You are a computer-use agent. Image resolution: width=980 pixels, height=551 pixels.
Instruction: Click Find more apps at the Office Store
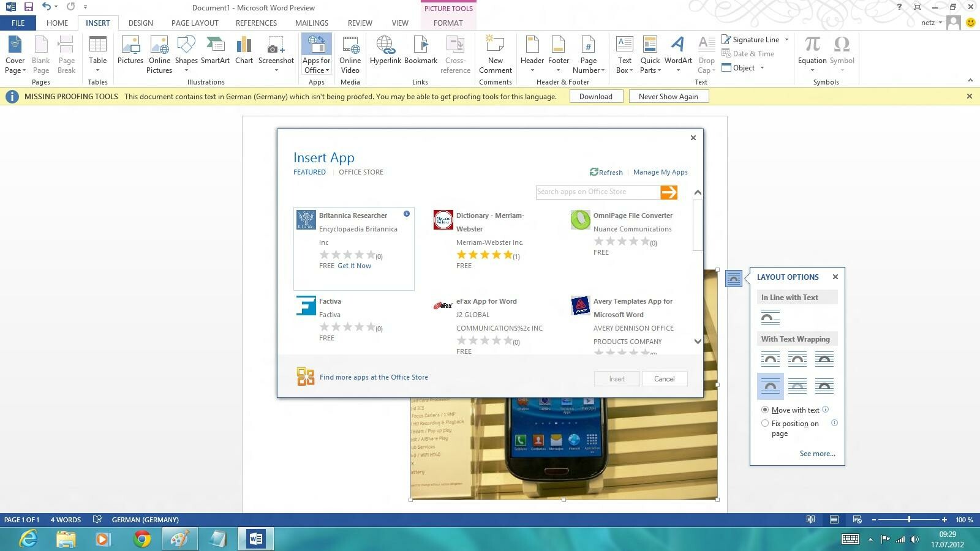(374, 377)
